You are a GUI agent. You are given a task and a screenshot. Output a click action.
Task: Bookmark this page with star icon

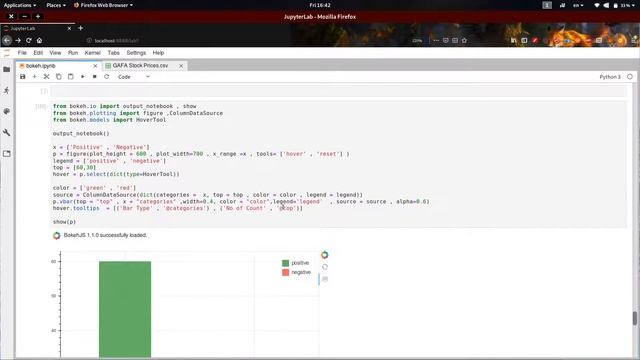point(464,40)
